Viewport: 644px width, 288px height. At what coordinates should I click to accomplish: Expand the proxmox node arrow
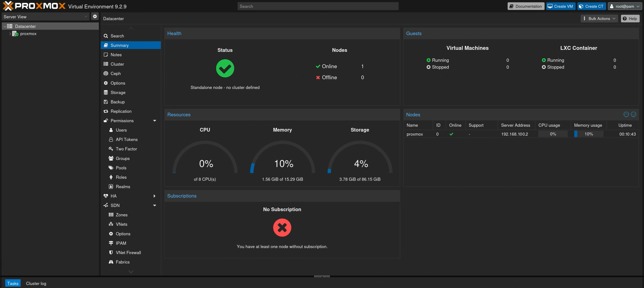(x=10, y=34)
